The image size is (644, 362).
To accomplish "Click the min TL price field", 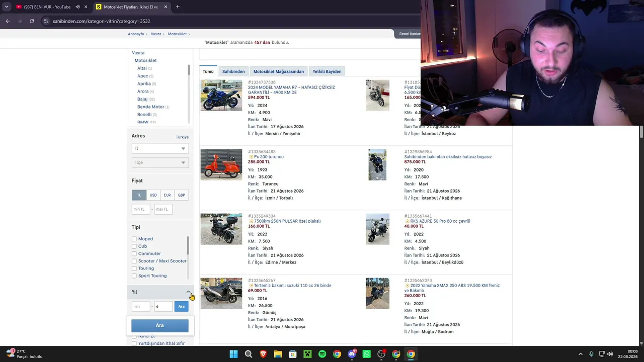I will [x=141, y=209].
